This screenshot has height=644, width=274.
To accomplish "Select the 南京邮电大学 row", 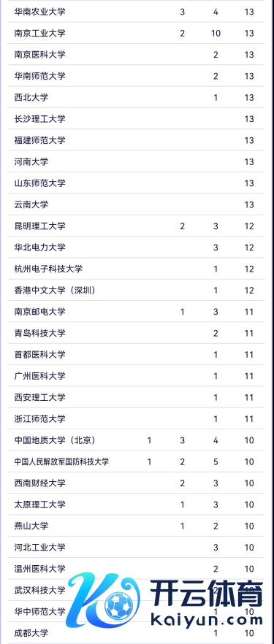I will (x=137, y=312).
